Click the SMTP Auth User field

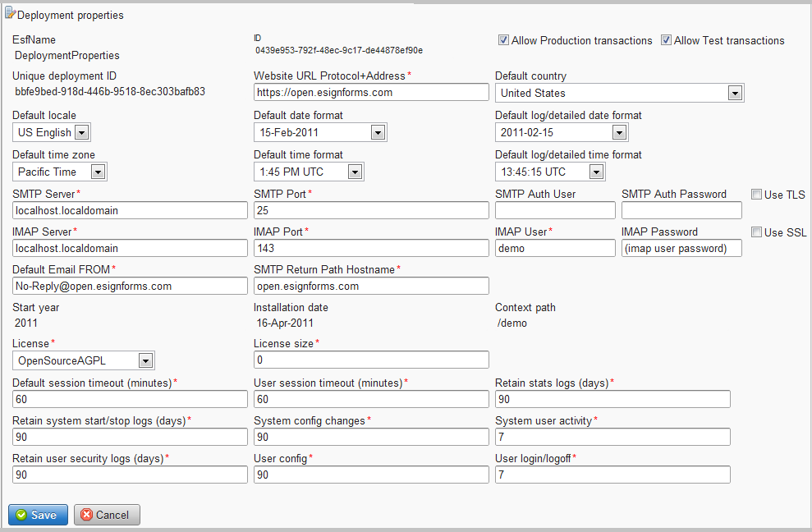coord(555,210)
